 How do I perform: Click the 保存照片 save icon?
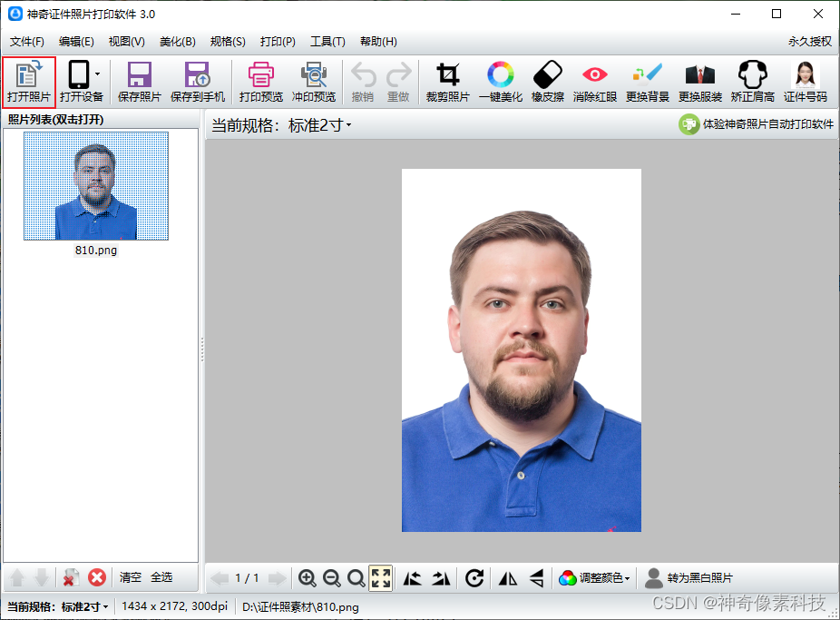pos(140,82)
